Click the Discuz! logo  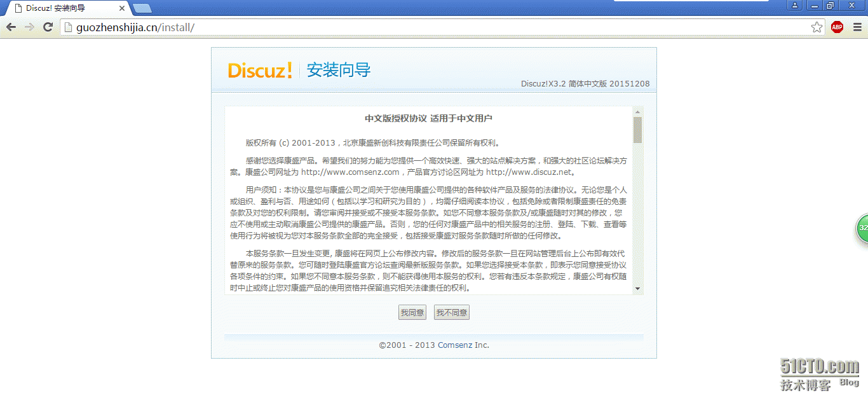point(260,70)
